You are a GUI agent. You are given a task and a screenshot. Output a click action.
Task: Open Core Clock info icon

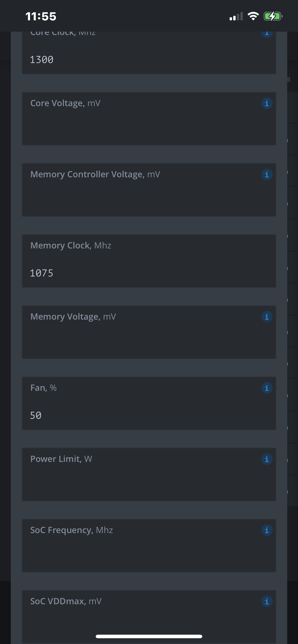click(267, 34)
